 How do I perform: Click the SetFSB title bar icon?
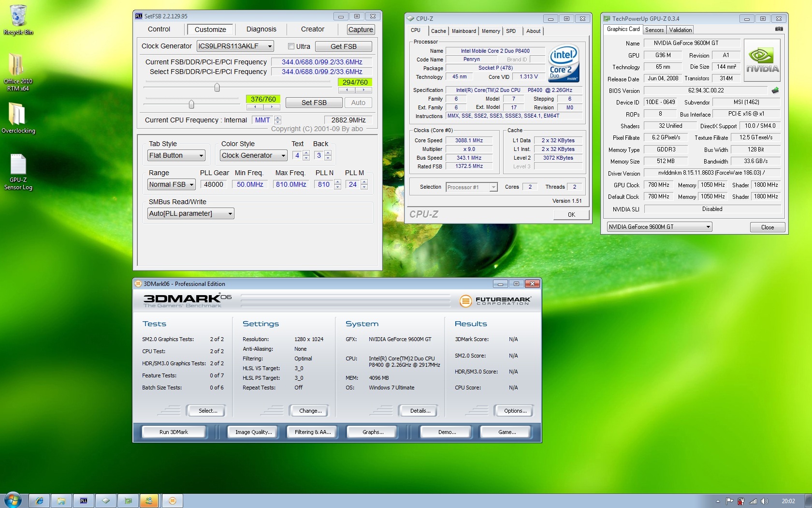click(x=139, y=16)
